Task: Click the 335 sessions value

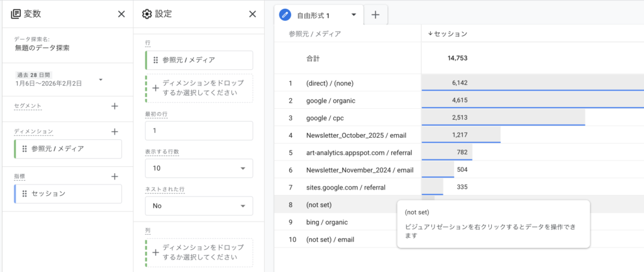Action: [x=462, y=188]
